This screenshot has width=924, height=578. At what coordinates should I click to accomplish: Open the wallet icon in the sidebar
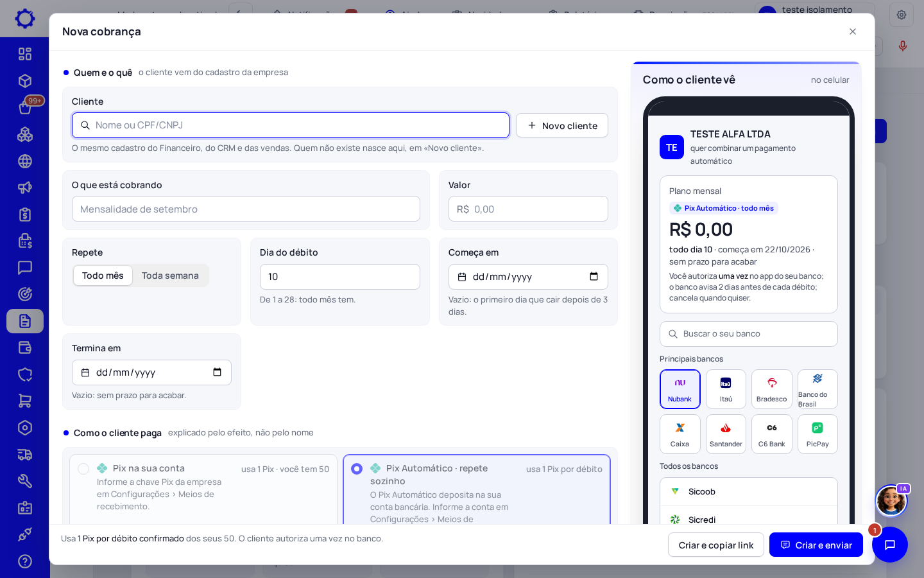point(25,347)
